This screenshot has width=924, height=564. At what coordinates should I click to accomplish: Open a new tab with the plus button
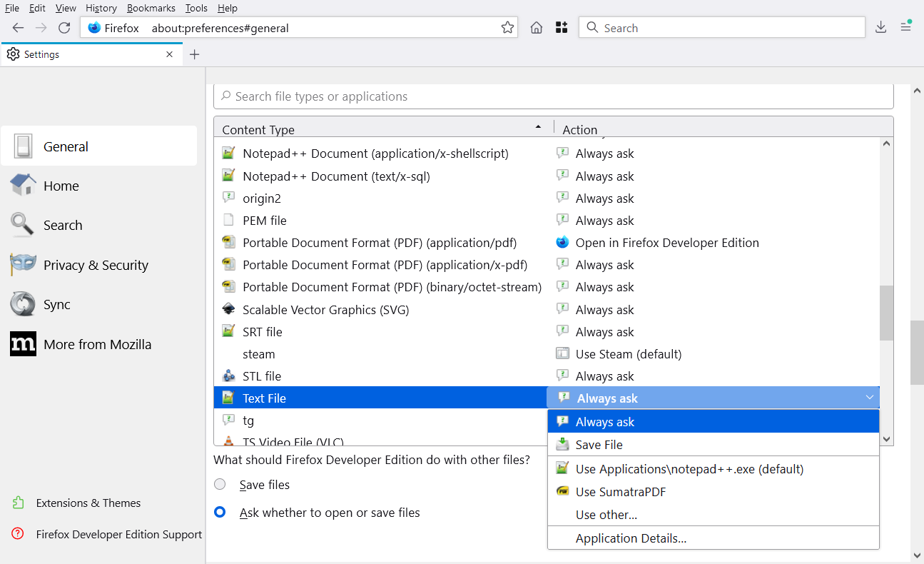coord(195,54)
